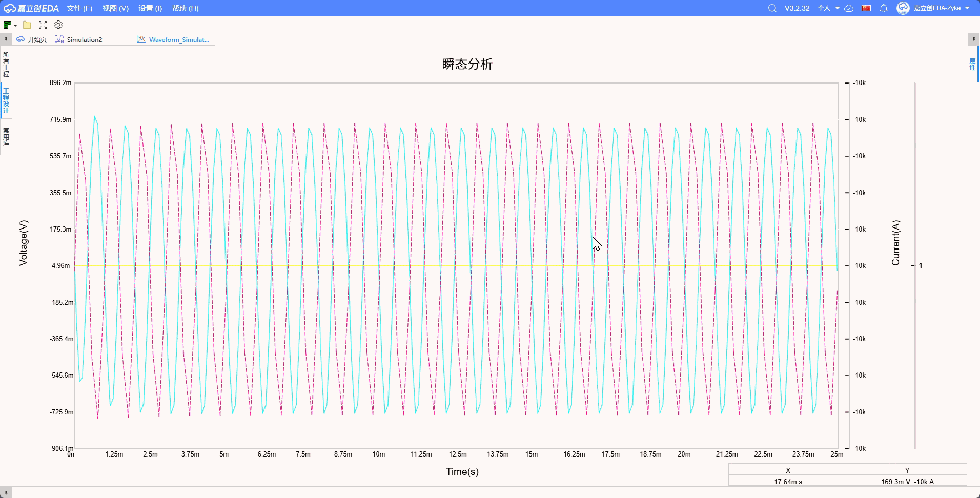This screenshot has height=498, width=980.
Task: Toggle the right panel pin
Action: point(973,39)
